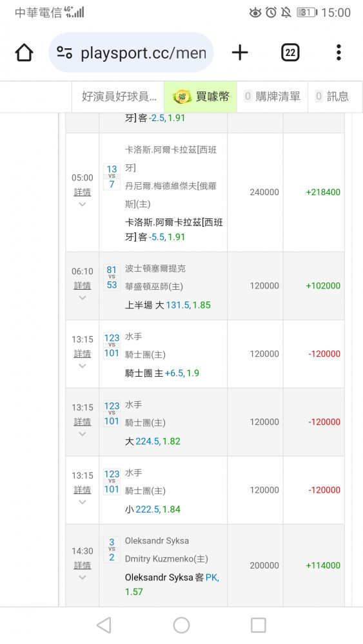Image resolution: width=363 pixels, height=644 pixels.
Task: Click 詳情 link for first 13:15 game
Action: click(x=83, y=354)
